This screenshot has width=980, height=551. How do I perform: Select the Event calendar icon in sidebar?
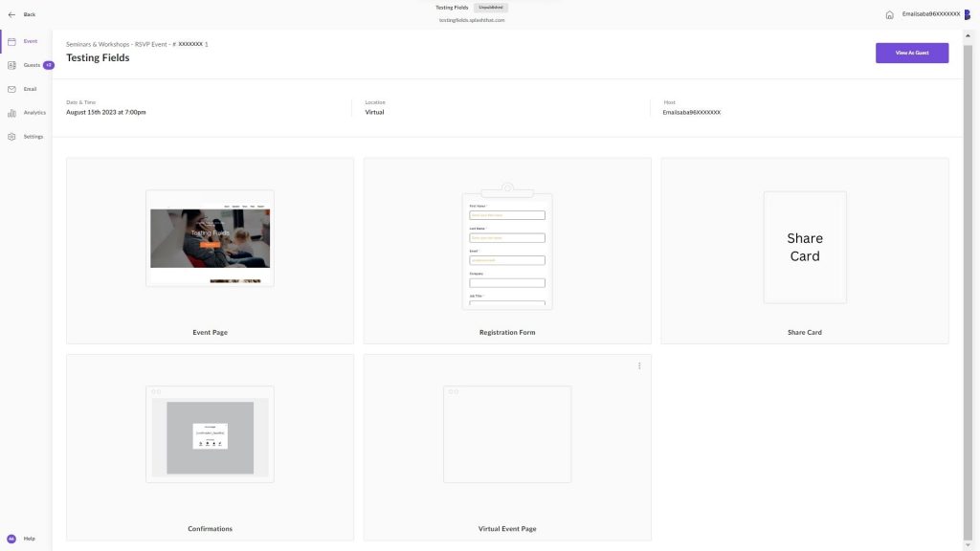(x=11, y=41)
